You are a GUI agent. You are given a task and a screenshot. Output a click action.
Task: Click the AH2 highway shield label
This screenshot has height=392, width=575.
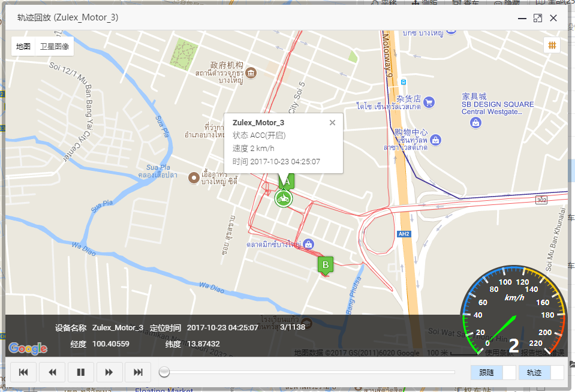tap(404, 234)
